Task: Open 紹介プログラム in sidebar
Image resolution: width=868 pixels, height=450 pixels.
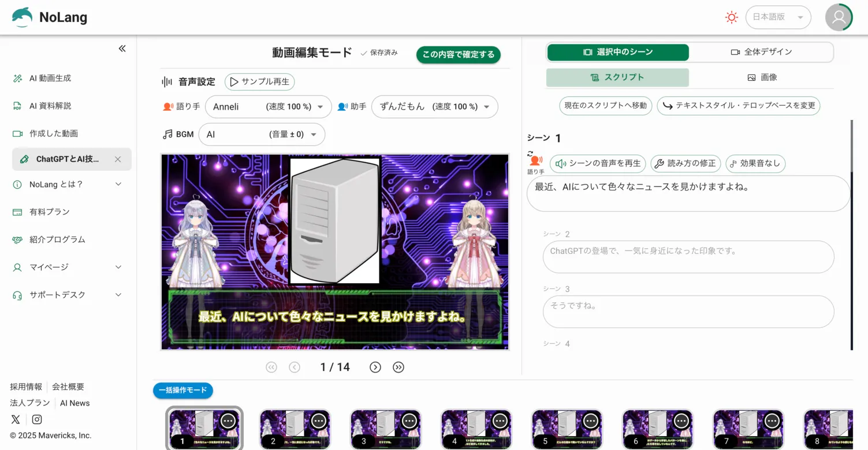Action: [x=57, y=239]
